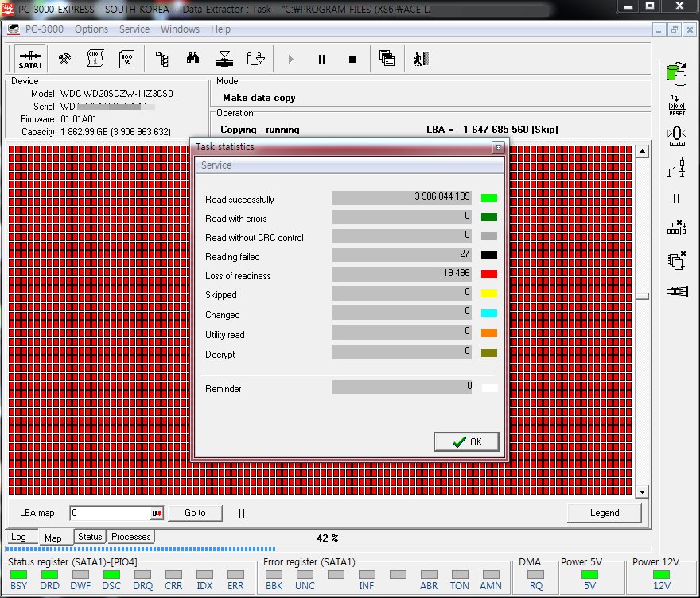The height and width of the screenshot is (598, 700).
Task: Start the task with play button
Action: point(290,59)
